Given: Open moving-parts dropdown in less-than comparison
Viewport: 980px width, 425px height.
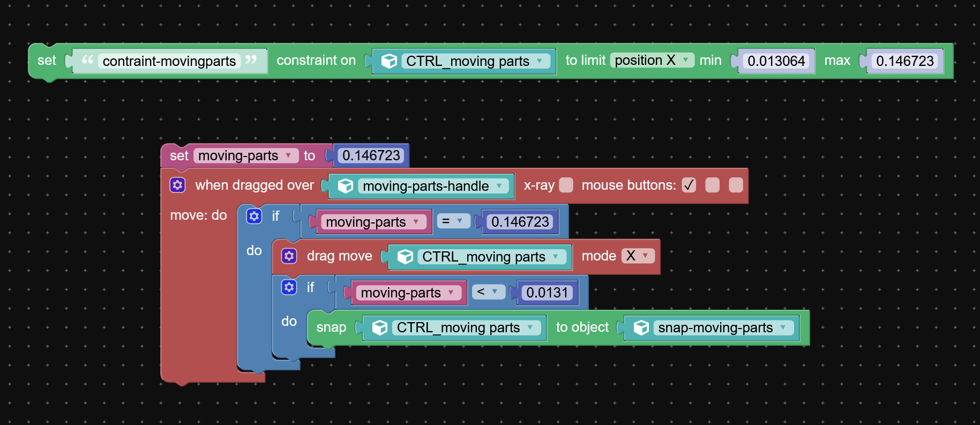Looking at the screenshot, I should coord(409,293).
